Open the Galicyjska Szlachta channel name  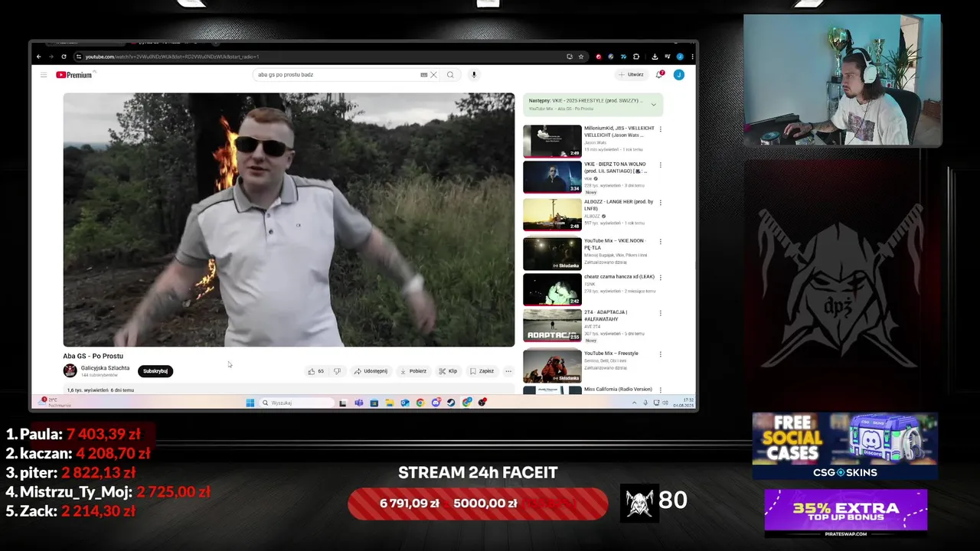105,368
